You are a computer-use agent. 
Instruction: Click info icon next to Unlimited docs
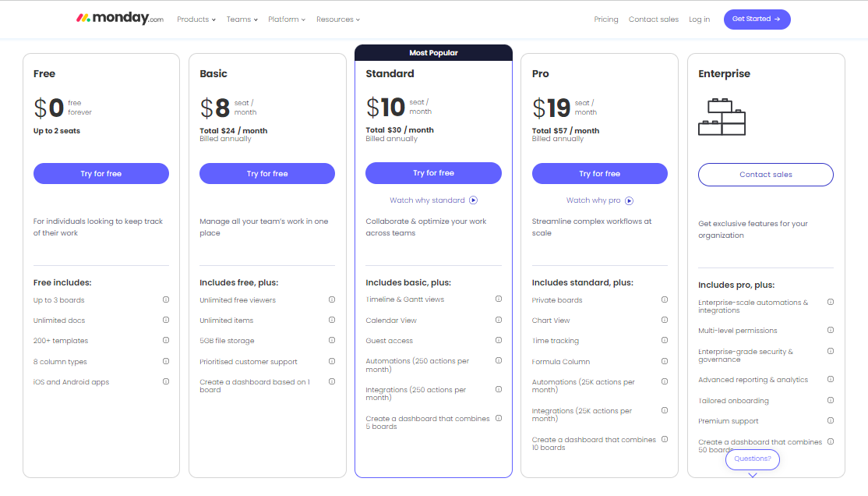tap(166, 321)
